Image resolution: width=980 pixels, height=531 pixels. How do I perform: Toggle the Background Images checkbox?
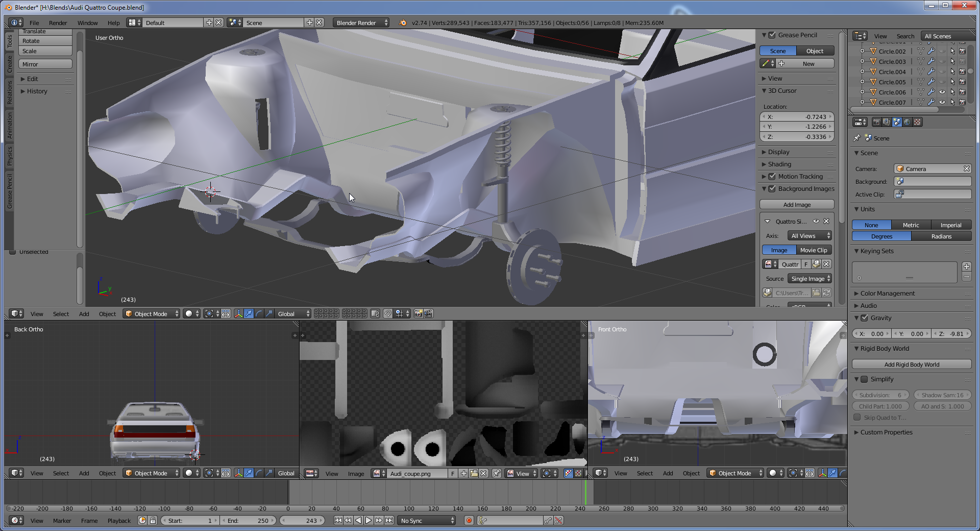pyautogui.click(x=772, y=189)
